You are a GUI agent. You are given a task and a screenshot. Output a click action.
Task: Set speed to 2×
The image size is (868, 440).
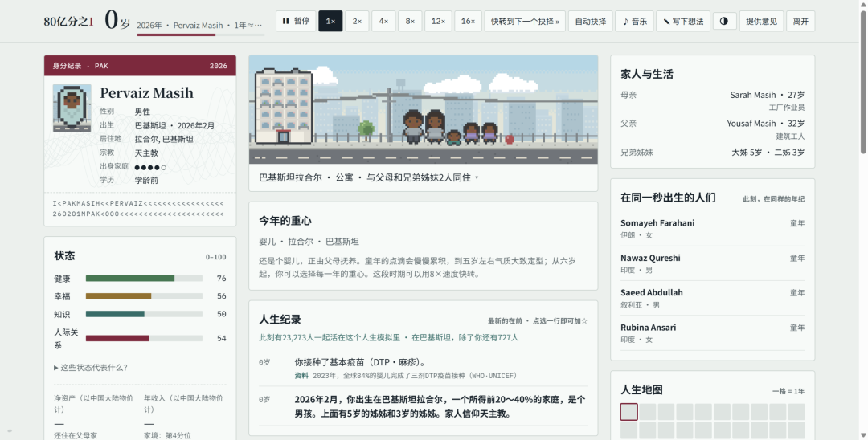[x=357, y=21]
